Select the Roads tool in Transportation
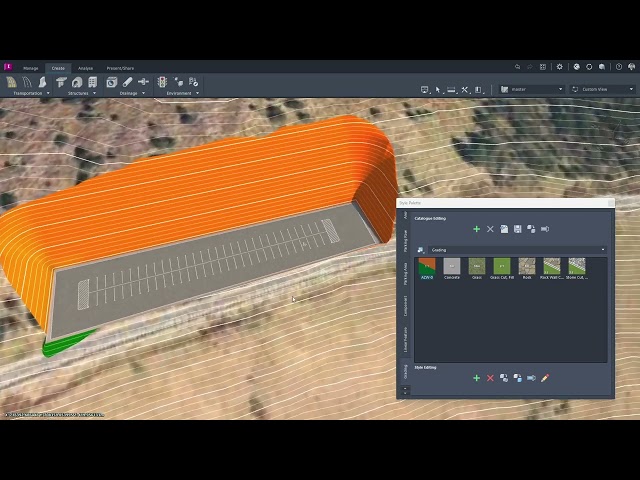This screenshot has height=480, width=640. (12, 82)
